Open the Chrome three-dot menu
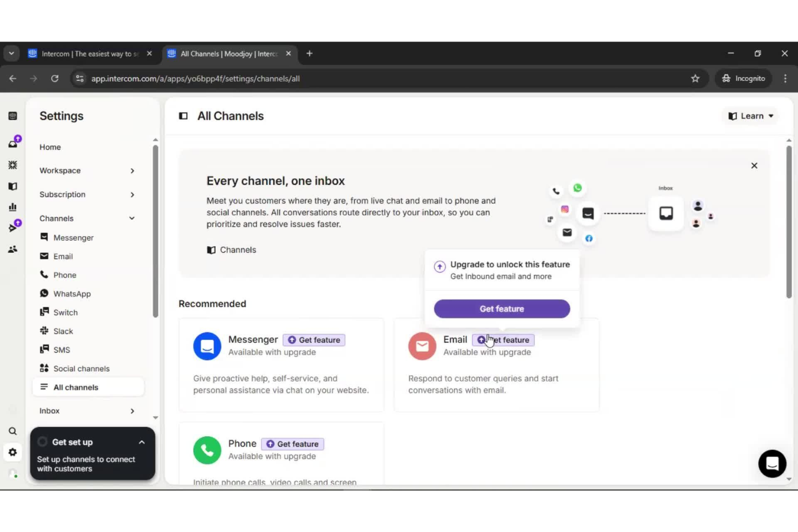Screen dimensions: 798x532 coord(785,79)
